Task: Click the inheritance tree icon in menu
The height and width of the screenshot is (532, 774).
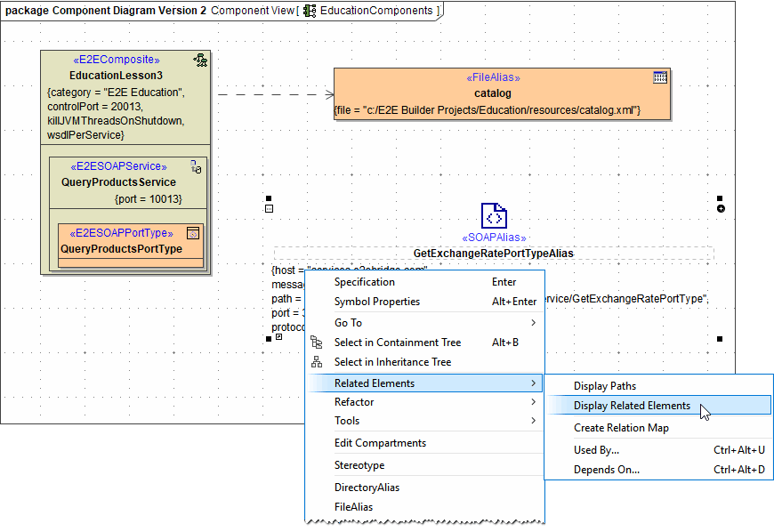Action: point(316,362)
